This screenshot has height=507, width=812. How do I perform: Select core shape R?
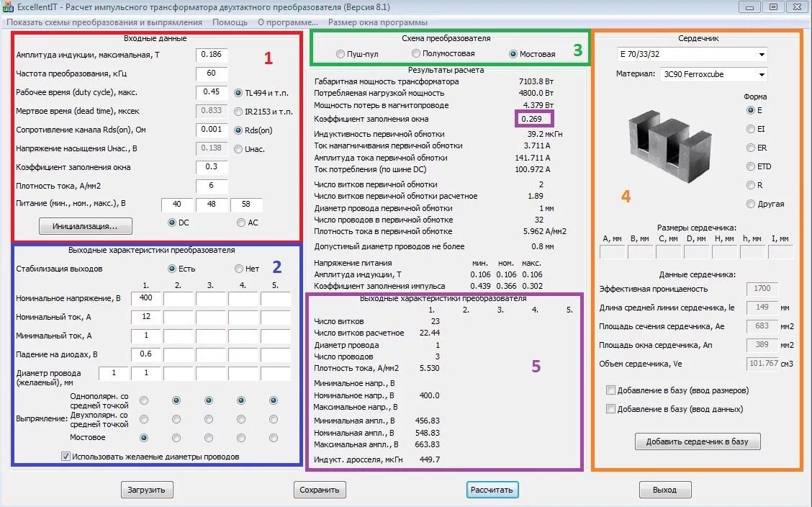(x=751, y=185)
